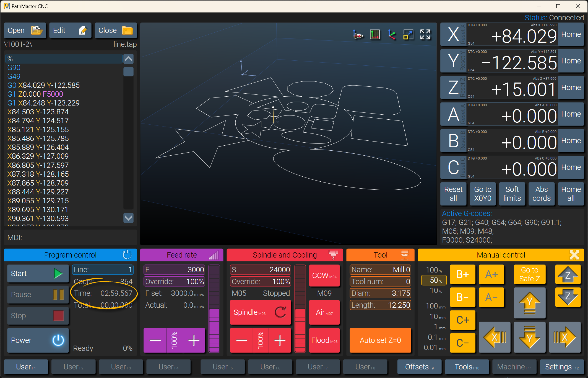Click the side XZ view icon
The width and height of the screenshot is (588, 378).
coord(358,35)
